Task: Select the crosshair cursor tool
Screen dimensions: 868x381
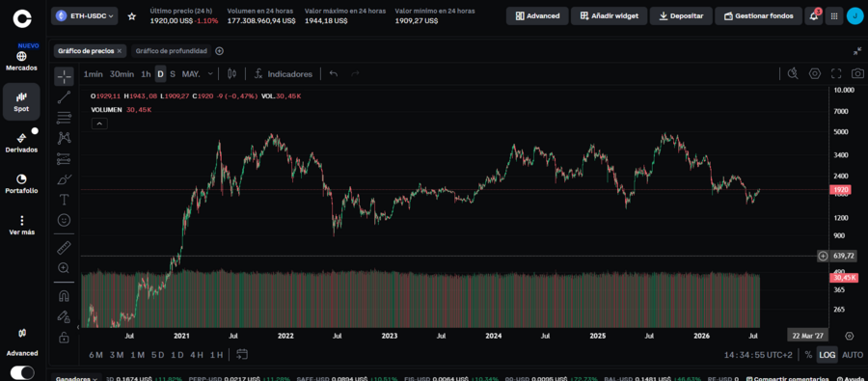Action: [x=64, y=76]
